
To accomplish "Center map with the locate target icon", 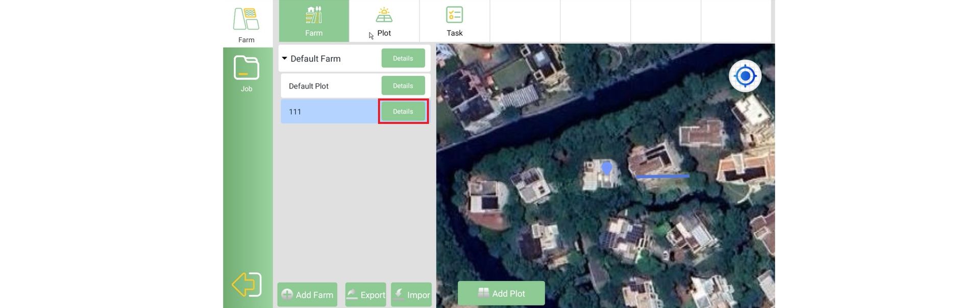I will tap(745, 76).
